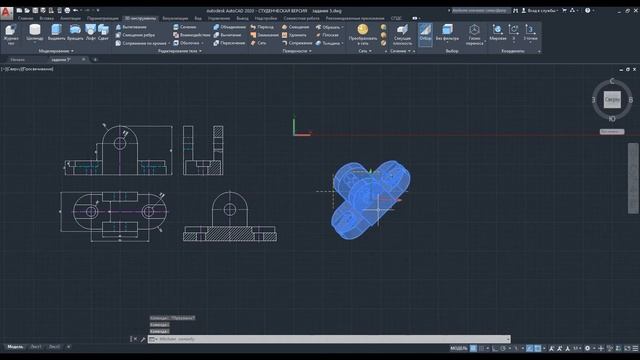This screenshot has height=360, width=640.
Task: Switch to the Вставка ribbon tab
Action: click(x=47, y=18)
